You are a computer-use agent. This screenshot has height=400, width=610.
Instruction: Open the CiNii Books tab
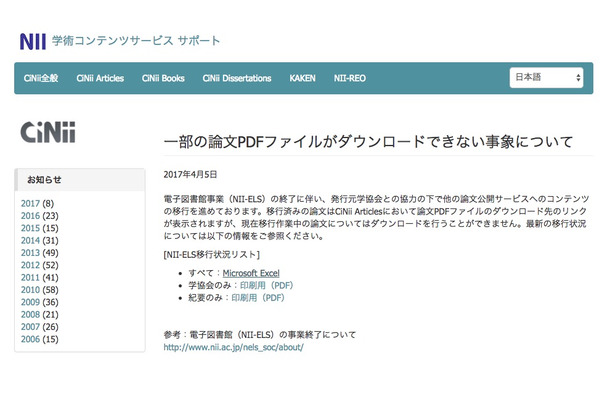point(163,78)
